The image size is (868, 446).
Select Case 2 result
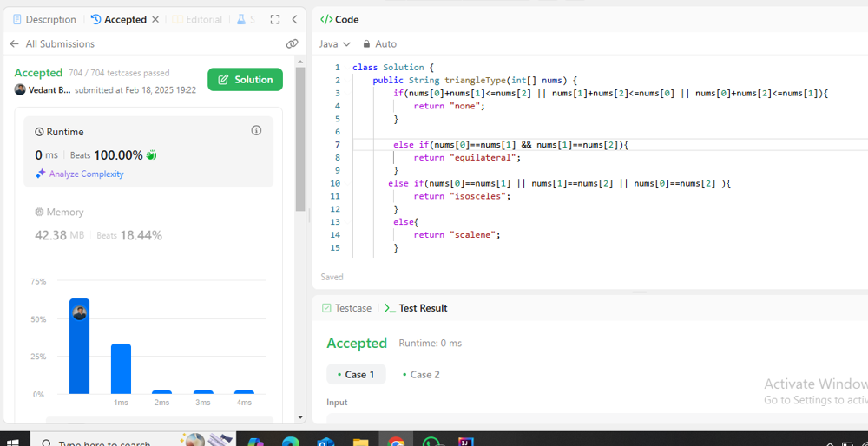(x=421, y=375)
